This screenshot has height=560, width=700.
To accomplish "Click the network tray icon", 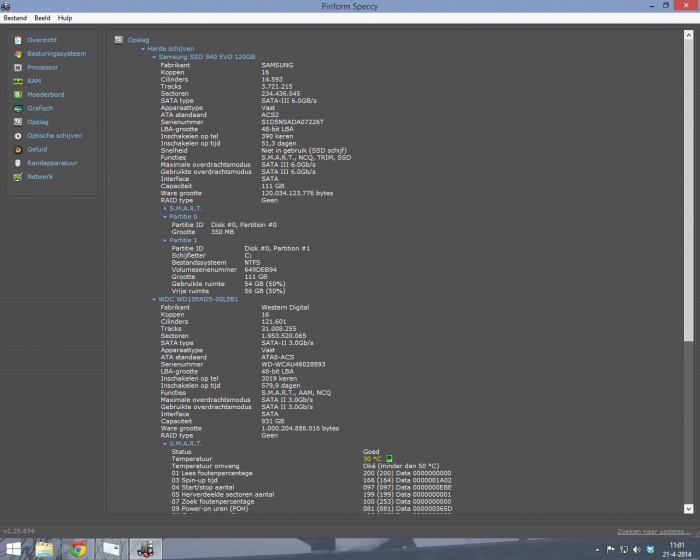I will coord(624,549).
